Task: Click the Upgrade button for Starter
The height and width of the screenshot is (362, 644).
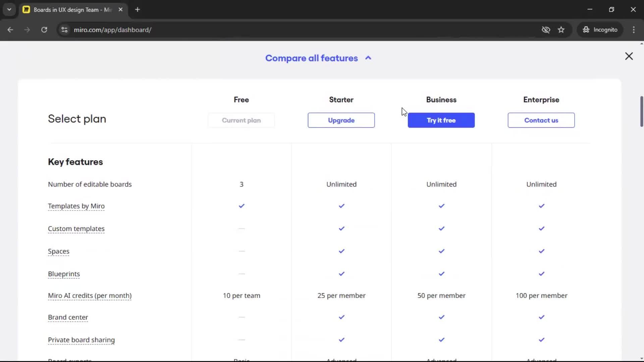Action: coord(341,120)
